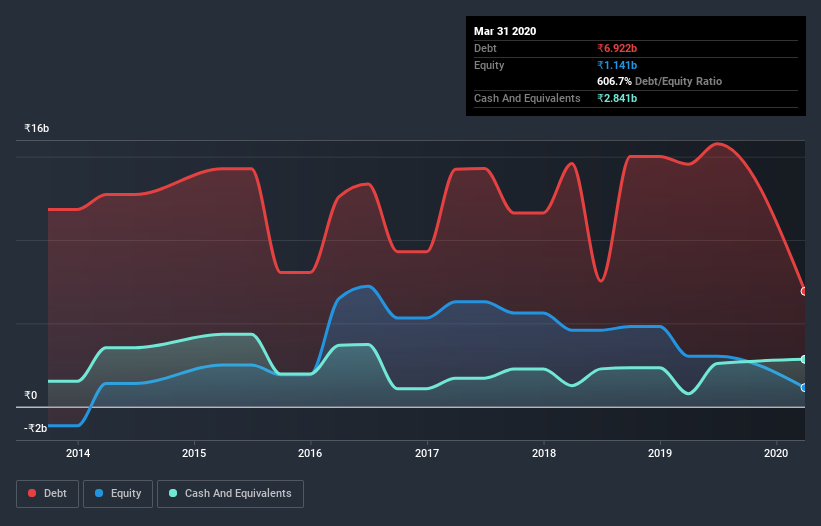Select the Debt endpoint marker at Mar 2020
The height and width of the screenshot is (526, 821).
[803, 291]
